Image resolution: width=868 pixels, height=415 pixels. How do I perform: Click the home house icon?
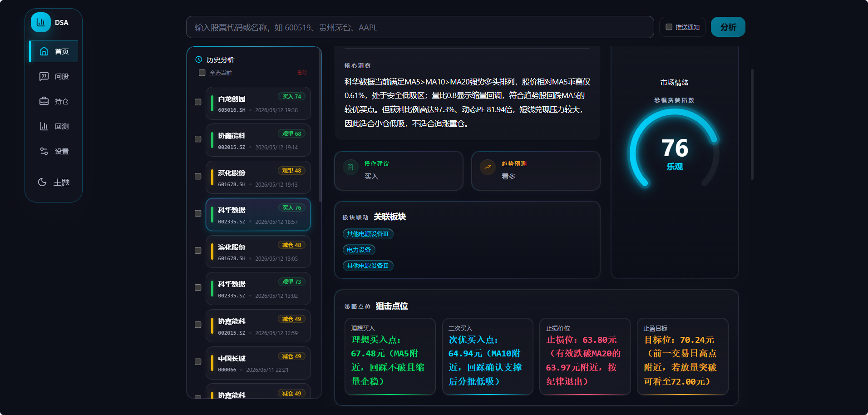(x=44, y=51)
